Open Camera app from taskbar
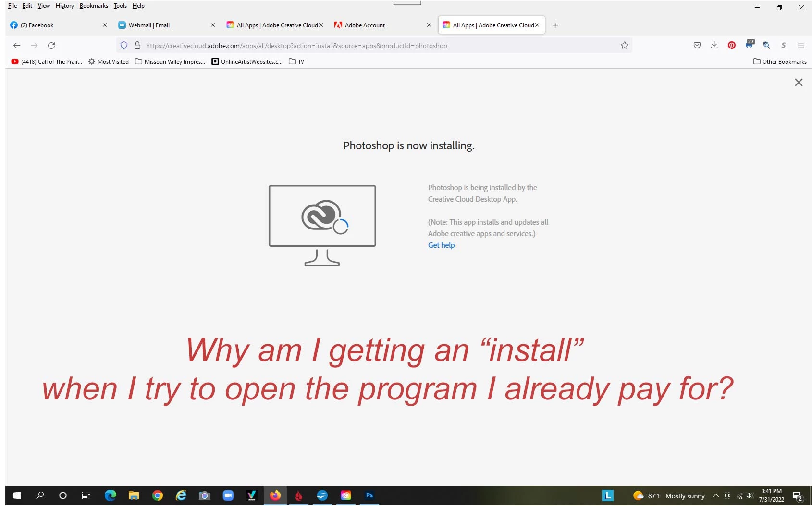The height and width of the screenshot is (506, 812). [205, 495]
